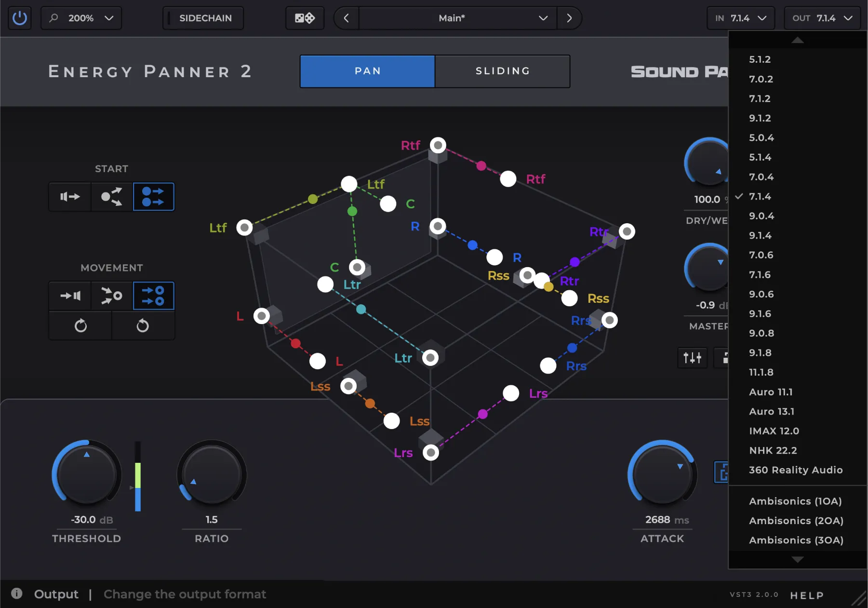The width and height of the screenshot is (868, 608).
Task: Select Auro 13.1 output format
Action: pos(798,411)
